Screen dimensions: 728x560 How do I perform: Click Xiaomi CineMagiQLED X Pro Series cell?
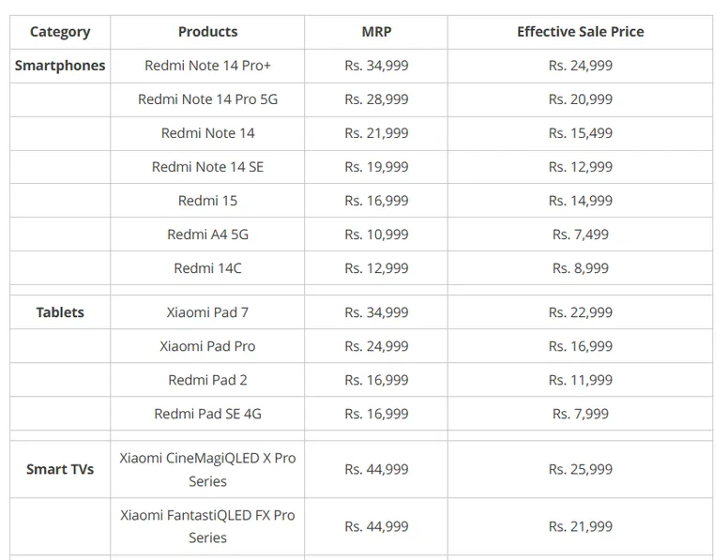coord(207,469)
